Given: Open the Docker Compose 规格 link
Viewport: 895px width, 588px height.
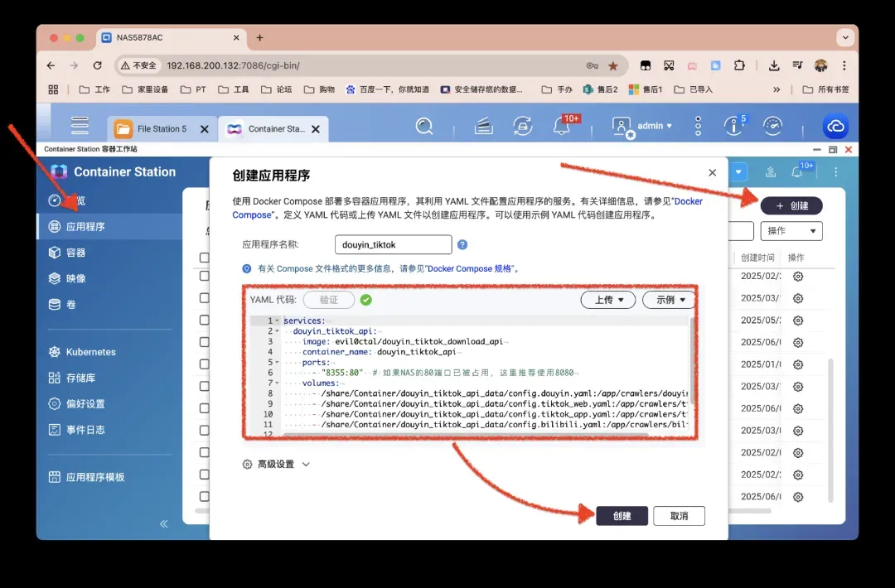Looking at the screenshot, I should click(471, 269).
